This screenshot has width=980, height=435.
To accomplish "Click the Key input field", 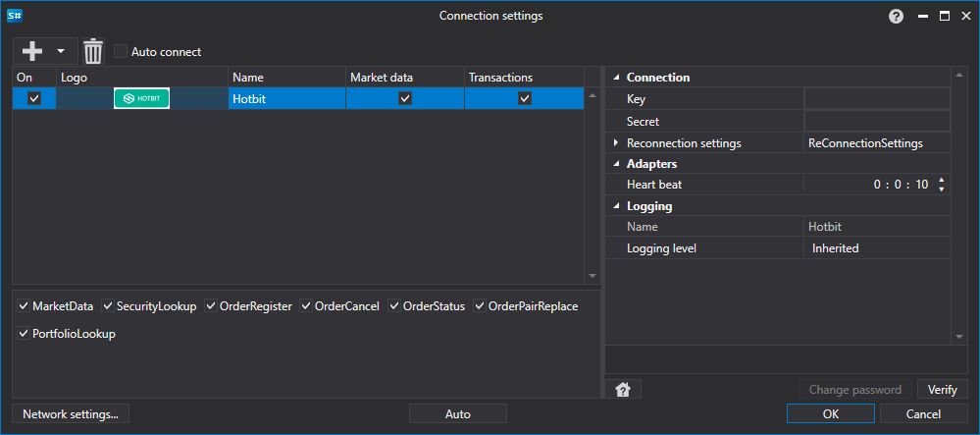I will tap(877, 98).
